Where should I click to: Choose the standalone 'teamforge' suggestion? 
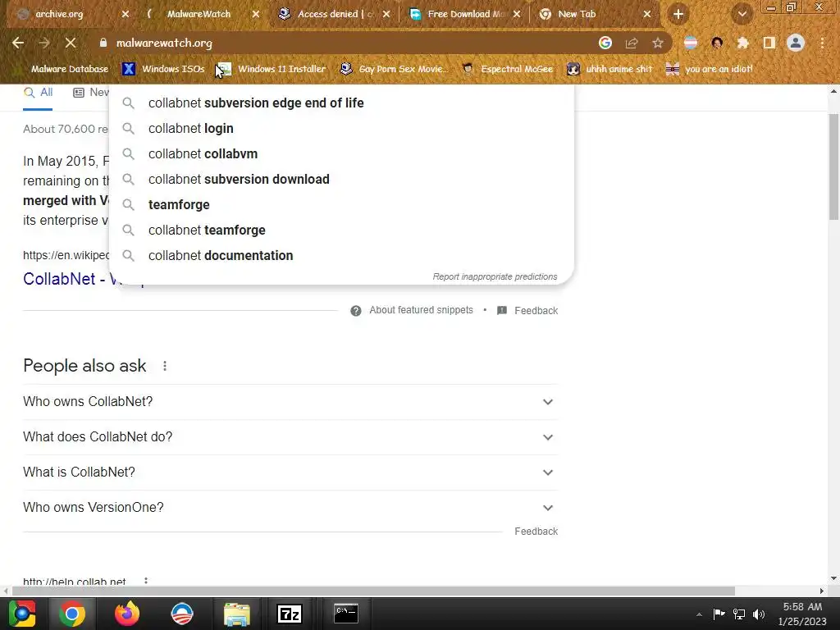click(x=341, y=204)
